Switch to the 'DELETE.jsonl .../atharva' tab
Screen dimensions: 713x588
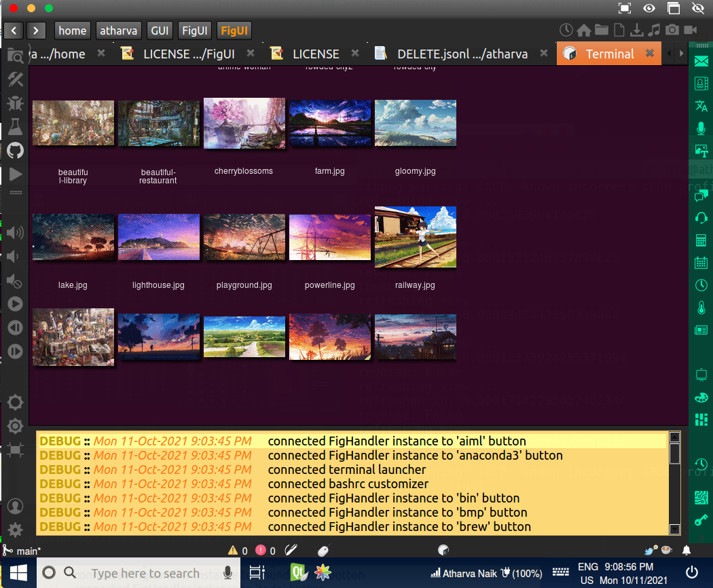pyautogui.click(x=462, y=54)
